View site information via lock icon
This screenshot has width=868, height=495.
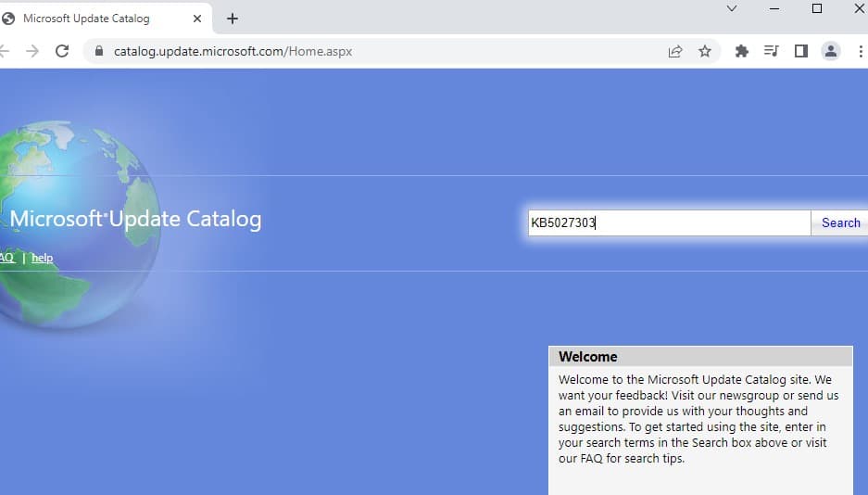99,52
